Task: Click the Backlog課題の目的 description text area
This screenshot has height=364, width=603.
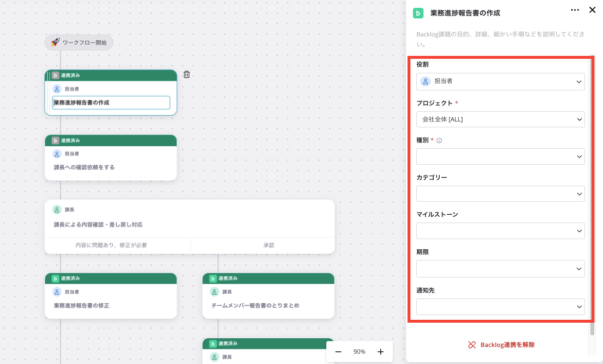Action: tap(501, 39)
